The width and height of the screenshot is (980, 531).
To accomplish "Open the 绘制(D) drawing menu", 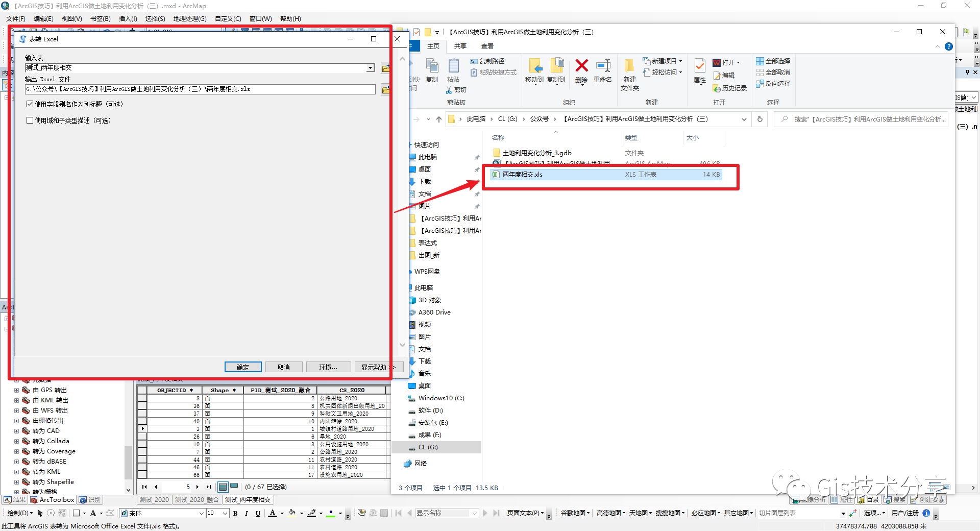I will pyautogui.click(x=19, y=513).
